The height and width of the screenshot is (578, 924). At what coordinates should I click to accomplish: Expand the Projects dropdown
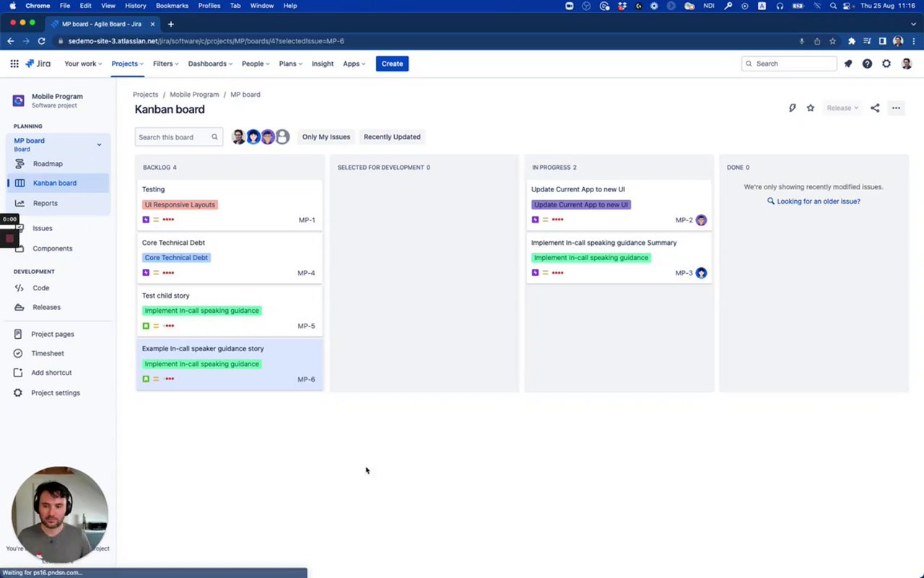[x=127, y=64]
